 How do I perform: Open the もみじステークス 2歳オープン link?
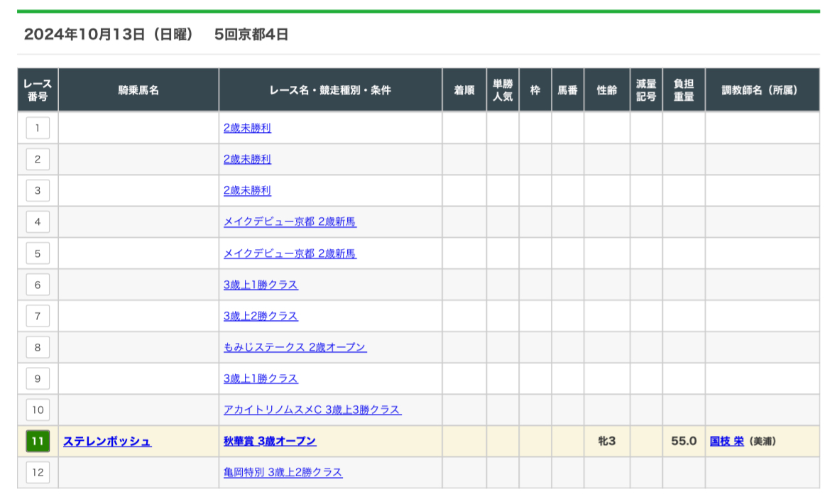point(295,347)
